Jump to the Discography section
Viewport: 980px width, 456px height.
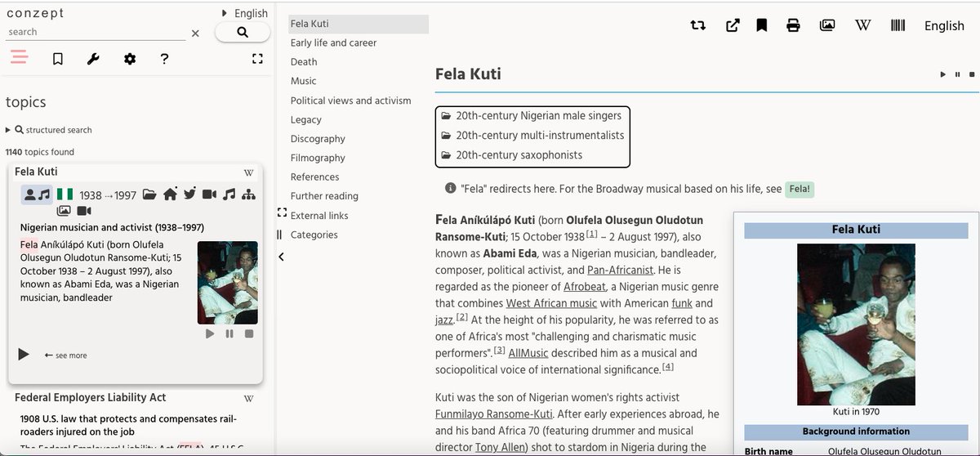tap(318, 139)
